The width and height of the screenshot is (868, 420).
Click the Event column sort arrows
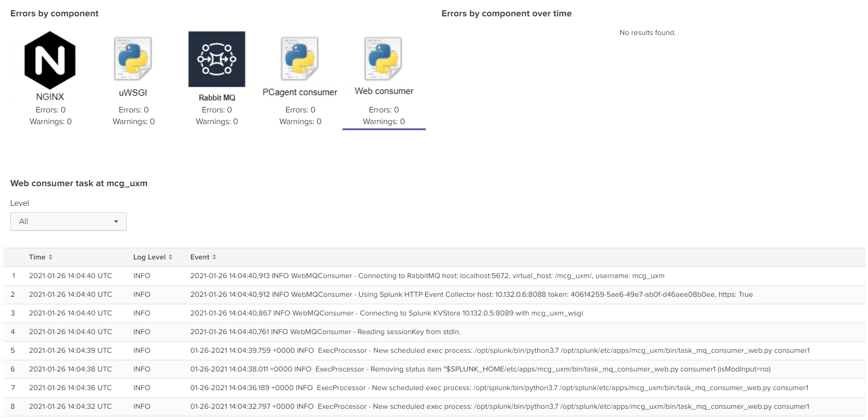tap(214, 257)
